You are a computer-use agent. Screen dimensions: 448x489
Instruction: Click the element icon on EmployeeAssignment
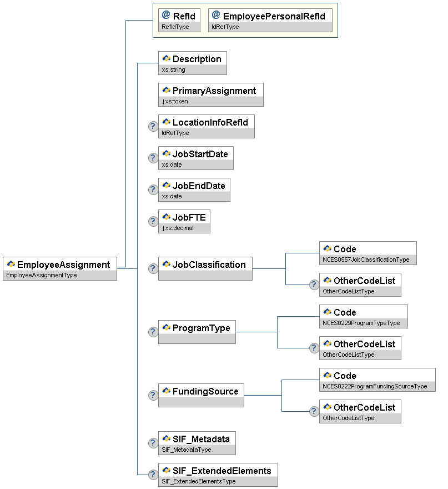click(x=11, y=265)
